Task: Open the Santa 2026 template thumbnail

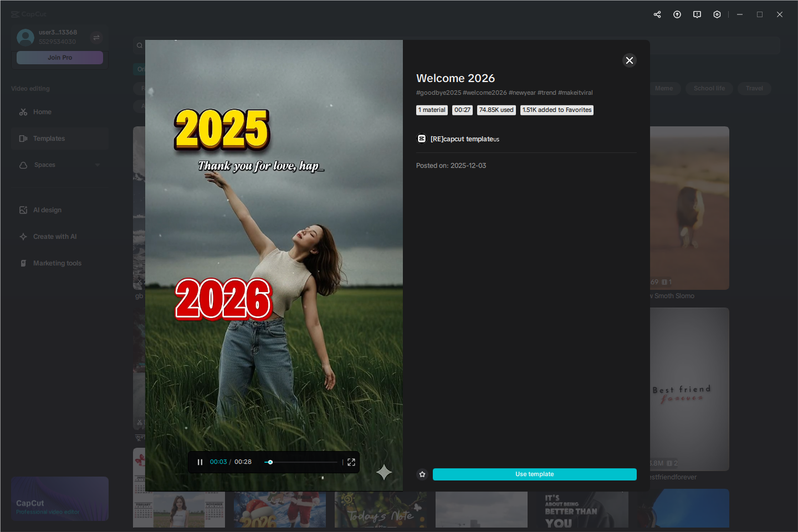Action: coord(280,509)
